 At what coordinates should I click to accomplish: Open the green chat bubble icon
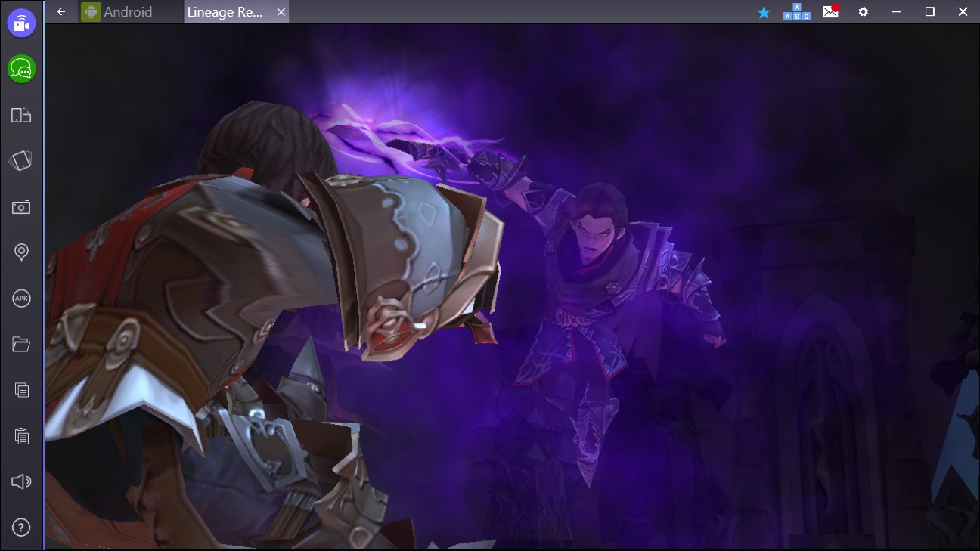21,70
